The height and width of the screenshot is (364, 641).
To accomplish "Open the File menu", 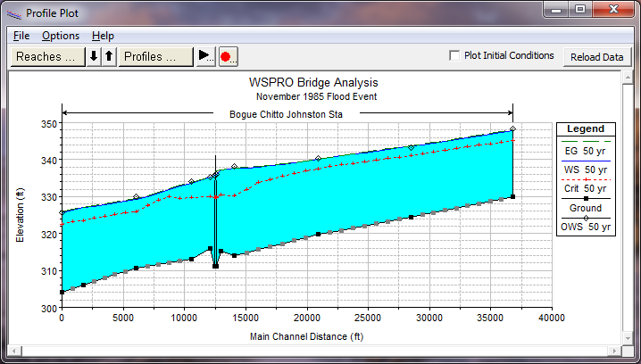I will click(21, 36).
